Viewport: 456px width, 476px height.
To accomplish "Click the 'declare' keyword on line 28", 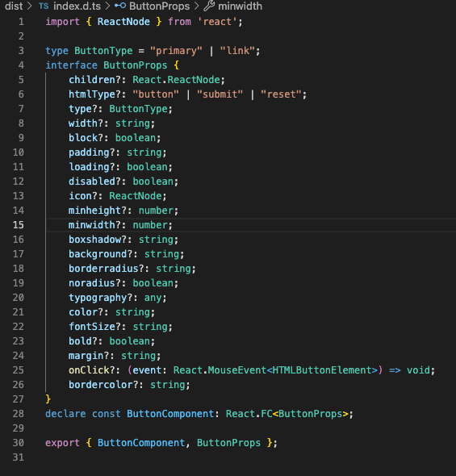I will click(x=65, y=414).
